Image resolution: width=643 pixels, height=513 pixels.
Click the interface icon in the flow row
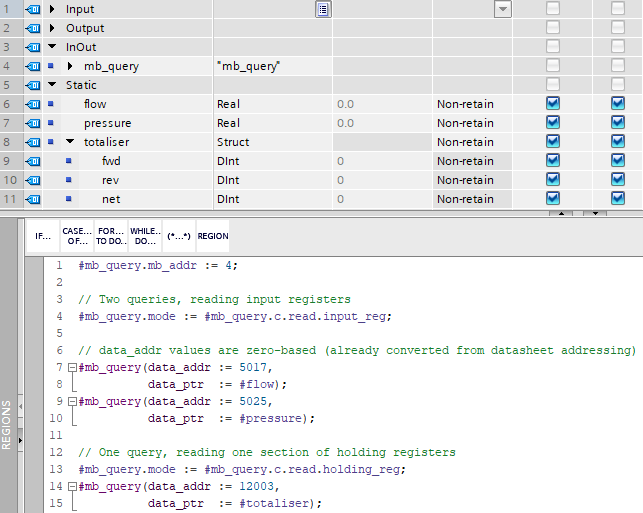pos(33,104)
